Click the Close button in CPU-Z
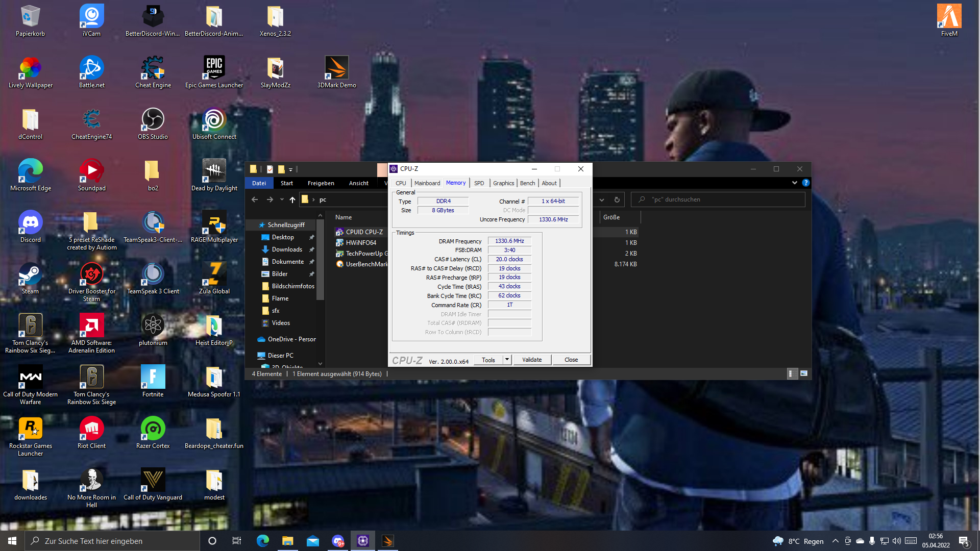 (x=571, y=360)
